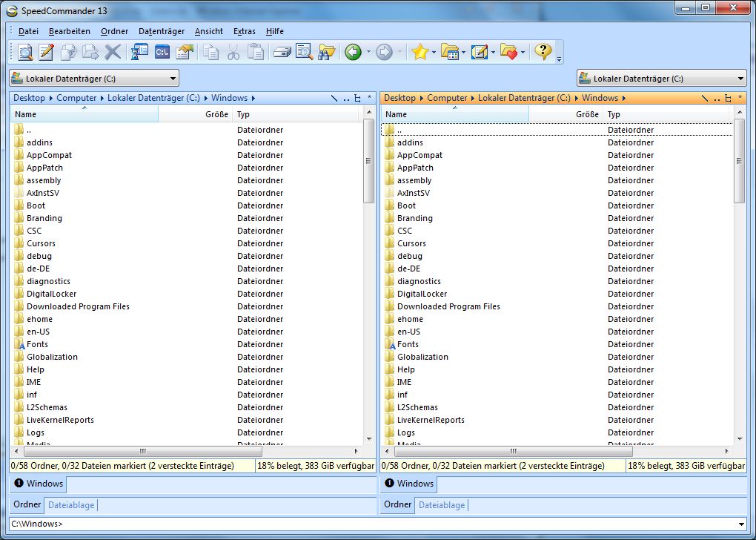Open the Extras menu

(243, 31)
